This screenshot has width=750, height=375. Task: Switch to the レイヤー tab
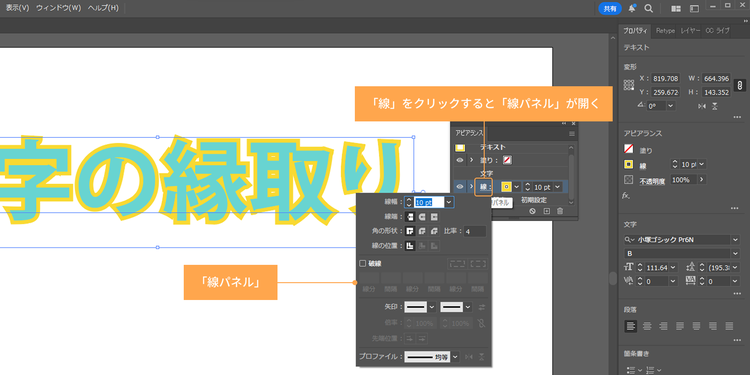coord(690,31)
